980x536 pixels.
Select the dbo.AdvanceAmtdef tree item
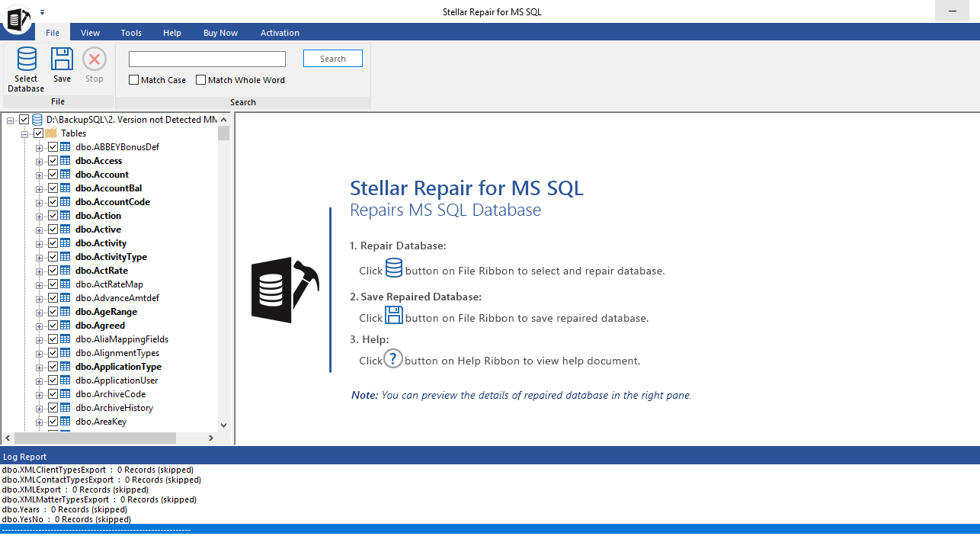pos(117,298)
